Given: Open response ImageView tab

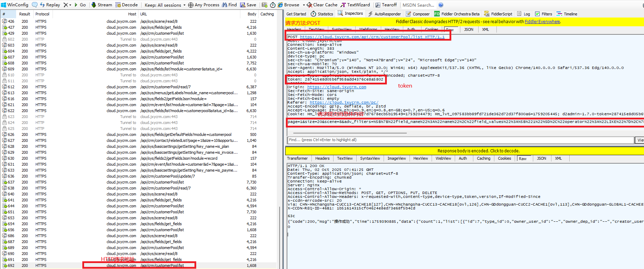Looking at the screenshot, I should coord(397,158).
